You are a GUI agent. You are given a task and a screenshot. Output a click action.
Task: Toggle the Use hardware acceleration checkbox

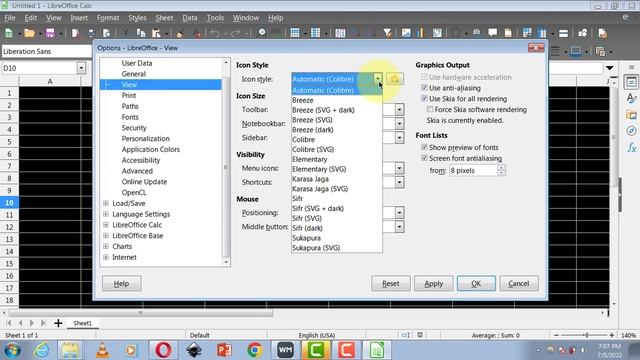pyautogui.click(x=424, y=77)
